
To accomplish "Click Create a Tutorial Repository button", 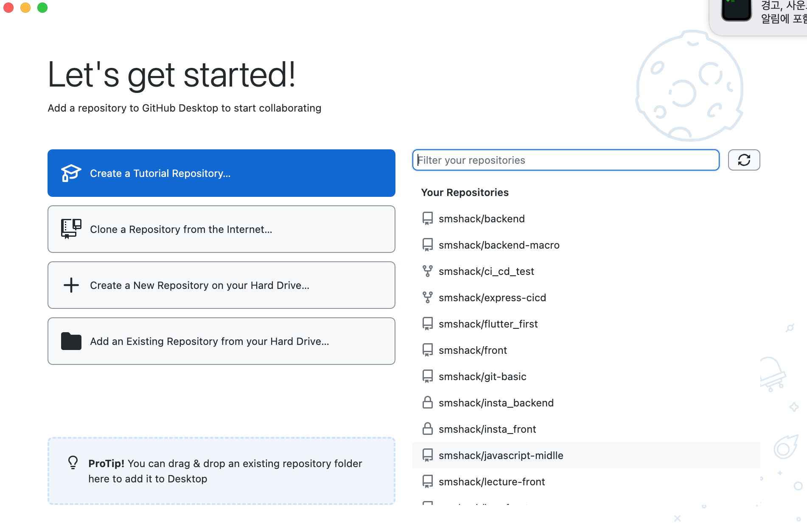I will (x=221, y=173).
